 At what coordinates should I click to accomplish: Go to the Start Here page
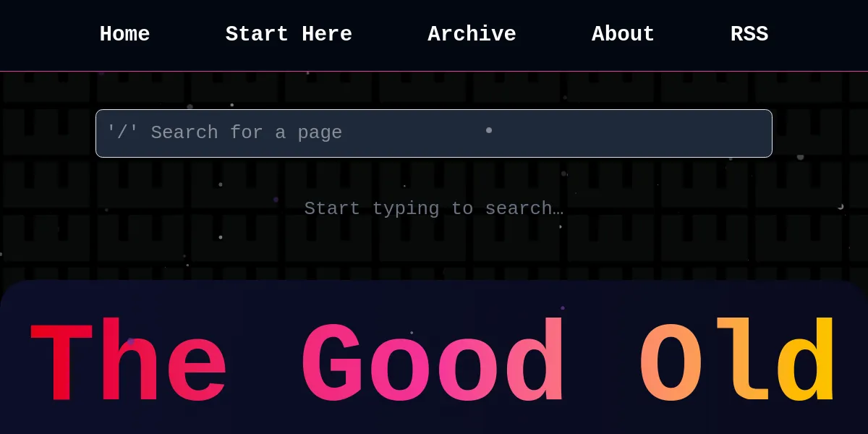[289, 34]
